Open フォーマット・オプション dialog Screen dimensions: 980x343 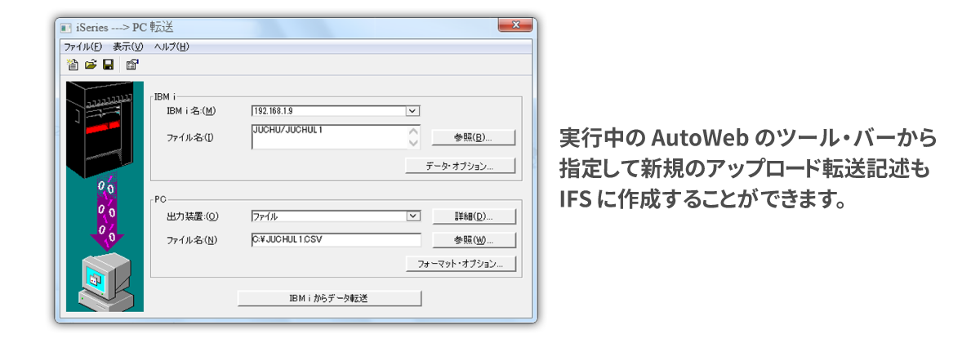(461, 265)
